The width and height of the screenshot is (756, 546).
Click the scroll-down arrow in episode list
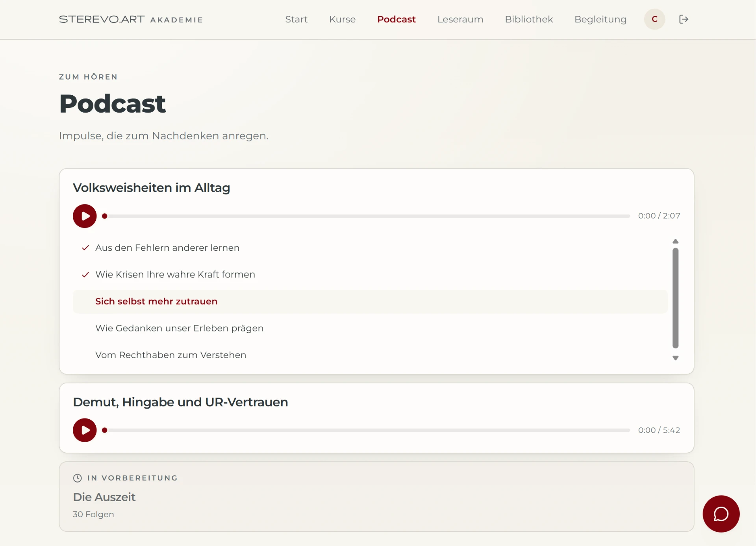coord(675,358)
